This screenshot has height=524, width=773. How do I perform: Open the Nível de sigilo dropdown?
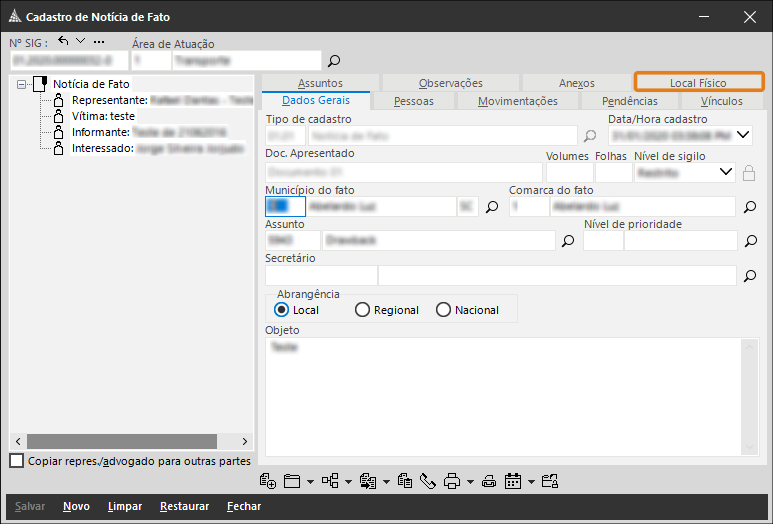pos(725,173)
